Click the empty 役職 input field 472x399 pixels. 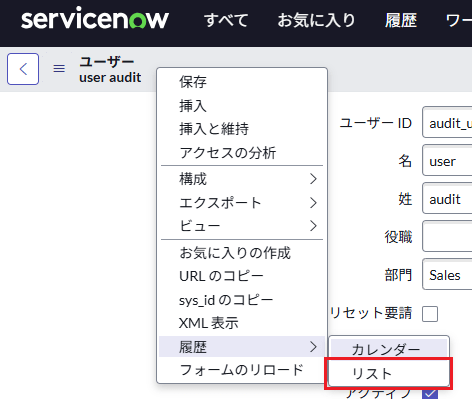447,236
